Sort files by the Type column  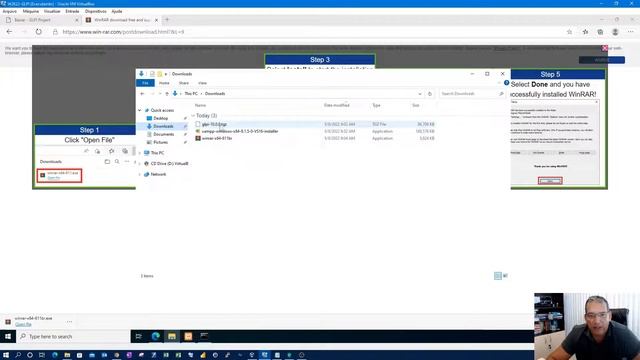point(376,105)
